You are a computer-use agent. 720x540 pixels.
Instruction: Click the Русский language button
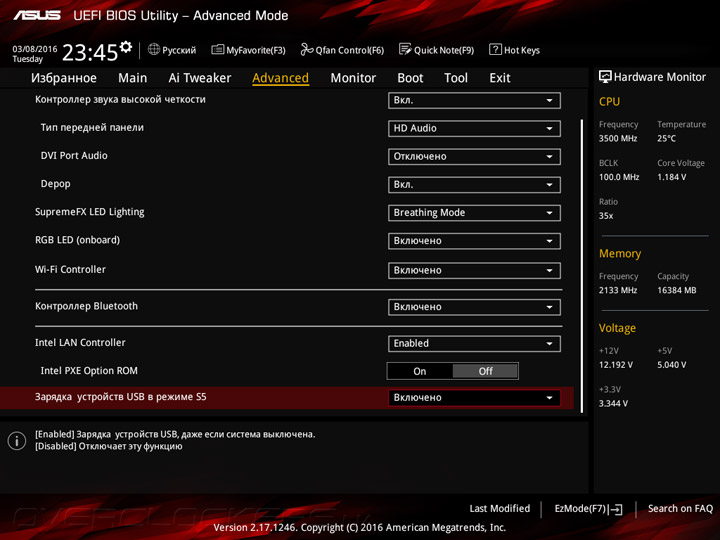coord(172,50)
